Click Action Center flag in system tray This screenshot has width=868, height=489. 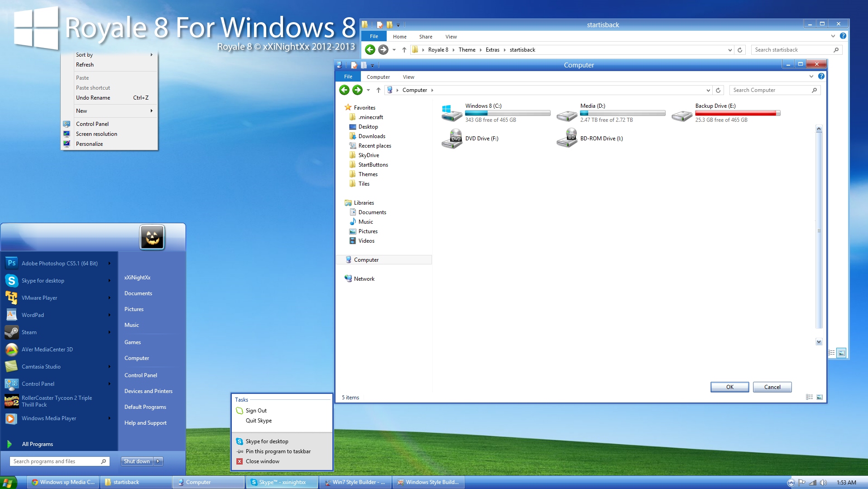[x=801, y=483]
